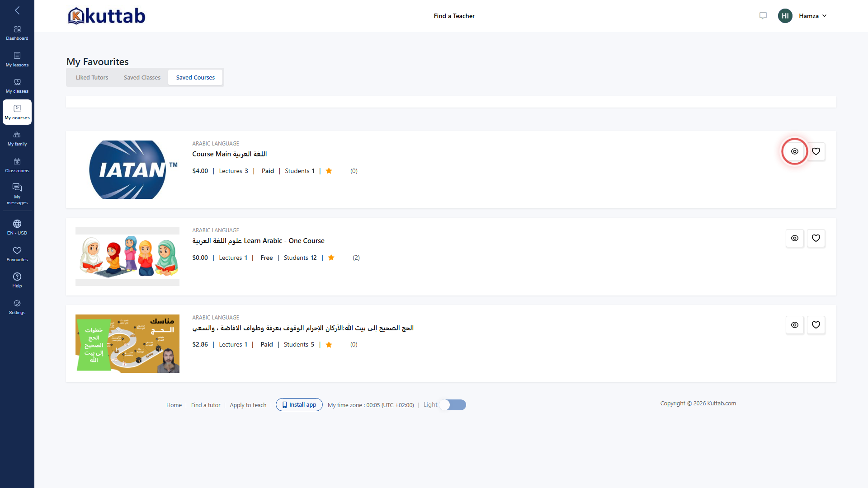Open My messages in sidebar
Image resolution: width=868 pixels, height=488 pixels.
click(17, 194)
